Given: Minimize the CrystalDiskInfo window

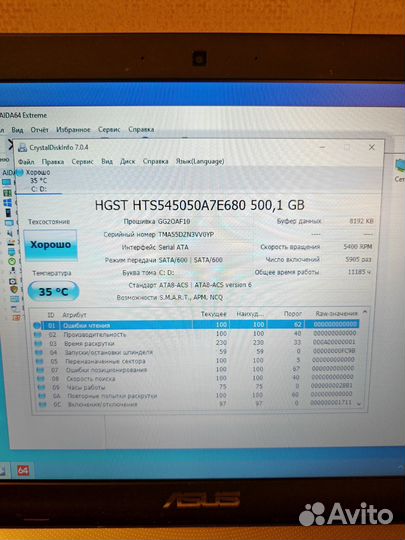Looking at the screenshot, I should (322, 147).
